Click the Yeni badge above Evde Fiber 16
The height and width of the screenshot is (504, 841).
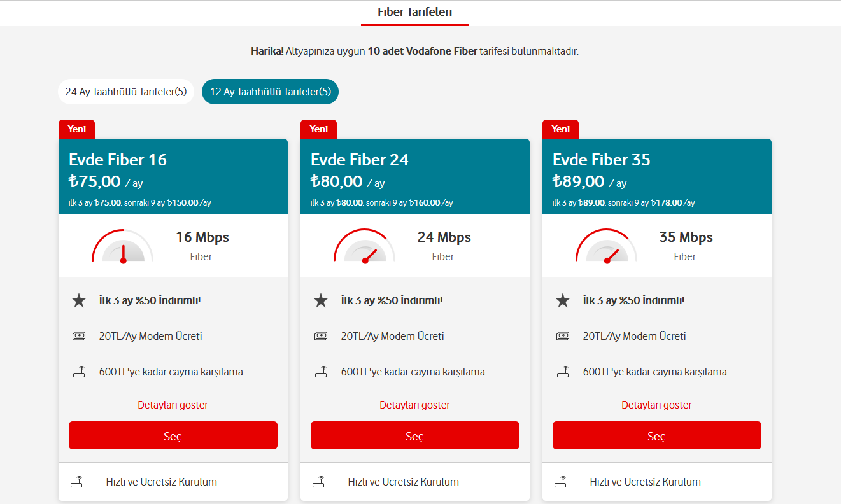point(76,129)
